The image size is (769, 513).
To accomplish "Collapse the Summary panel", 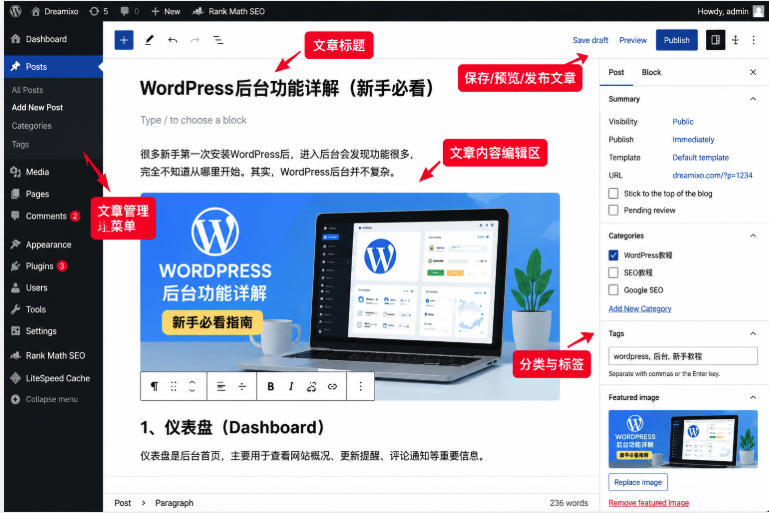I will (x=753, y=99).
